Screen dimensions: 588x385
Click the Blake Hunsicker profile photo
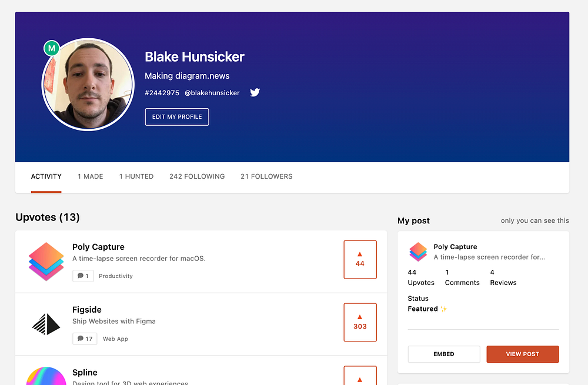pyautogui.click(x=88, y=85)
